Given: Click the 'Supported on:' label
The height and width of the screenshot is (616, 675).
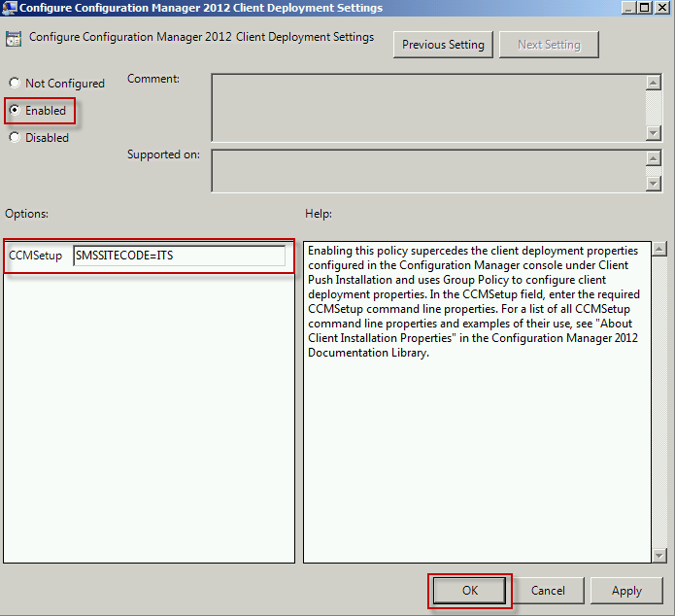Looking at the screenshot, I should (163, 154).
